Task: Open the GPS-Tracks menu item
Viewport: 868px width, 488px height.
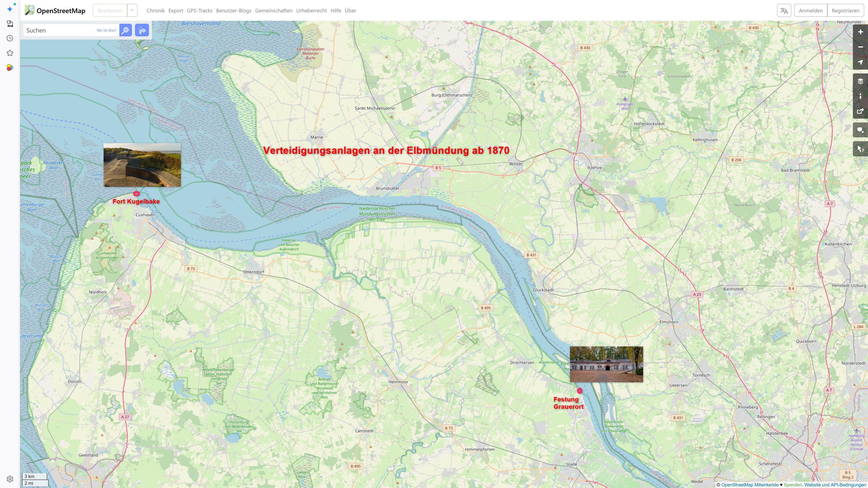Action: point(199,10)
